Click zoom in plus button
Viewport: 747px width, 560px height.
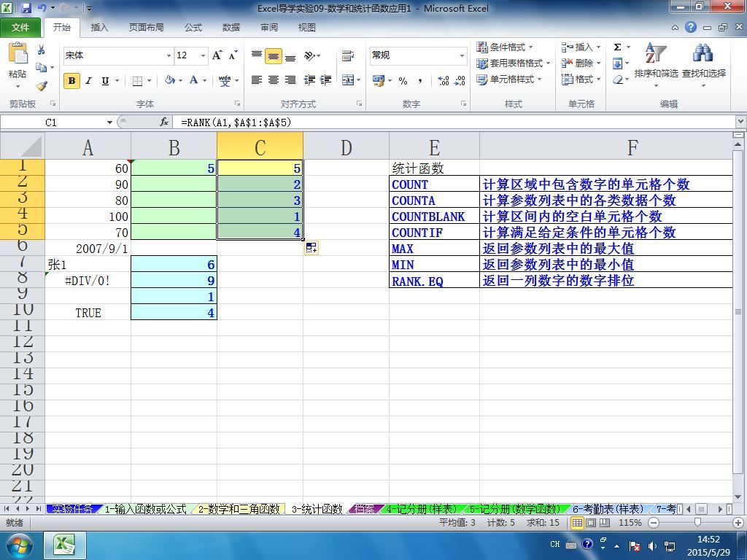point(739,523)
